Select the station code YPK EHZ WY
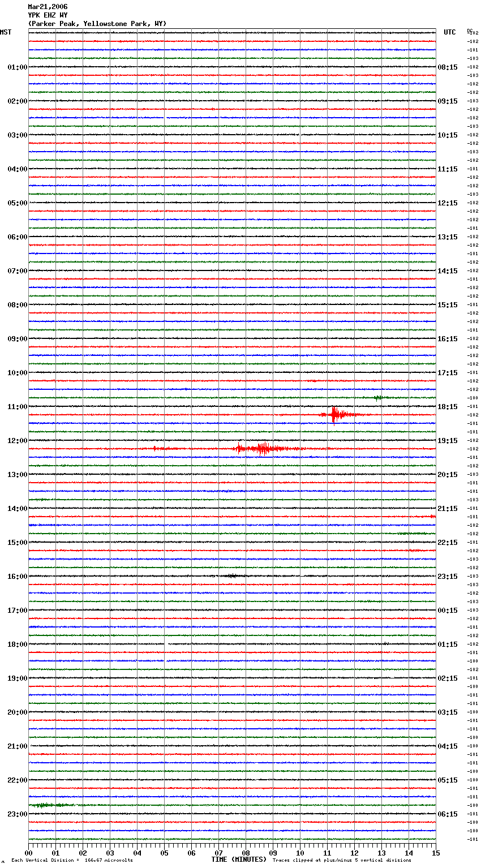The height and width of the screenshot is (868, 481). [x=48, y=15]
